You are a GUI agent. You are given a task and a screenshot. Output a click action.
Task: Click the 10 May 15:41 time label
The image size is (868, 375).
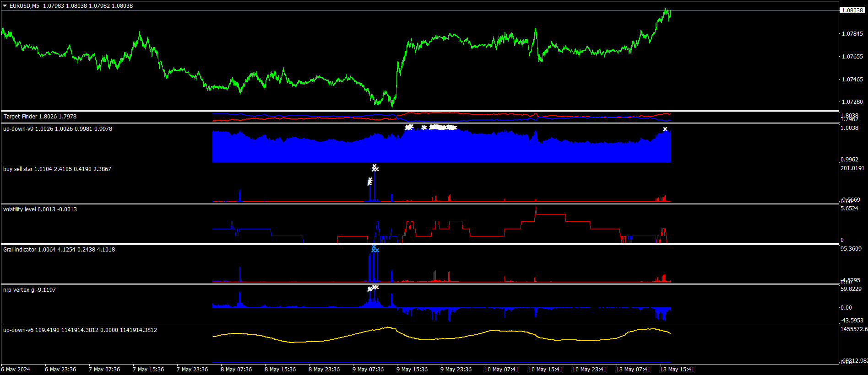coord(545,370)
